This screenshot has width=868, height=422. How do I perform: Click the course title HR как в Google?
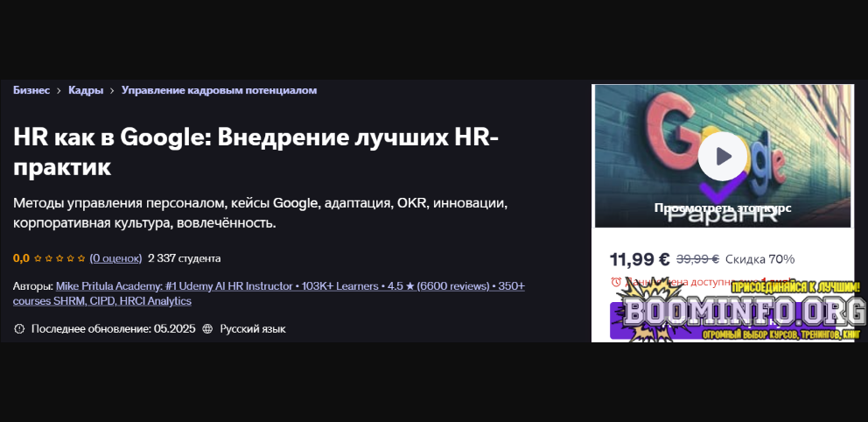tap(255, 152)
